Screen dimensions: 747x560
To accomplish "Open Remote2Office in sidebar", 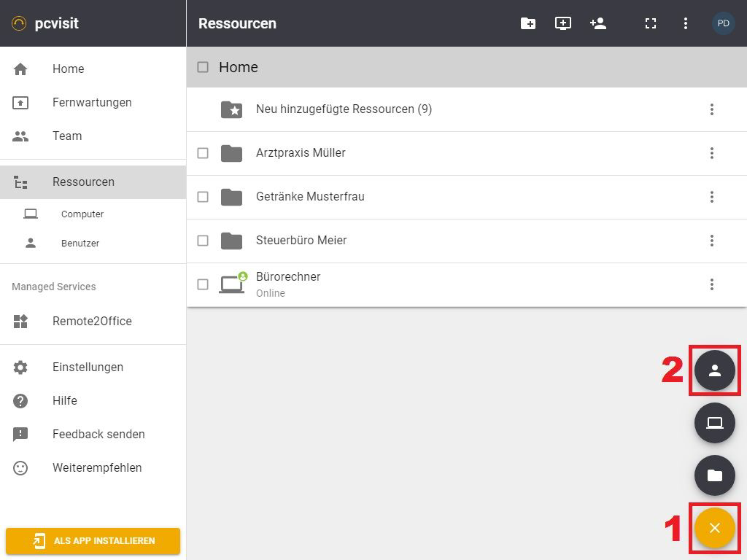I will 92,322.
